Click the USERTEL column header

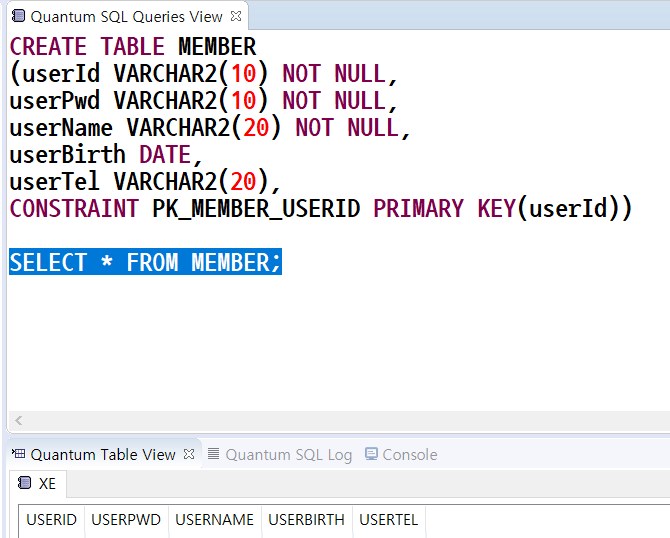point(388,520)
